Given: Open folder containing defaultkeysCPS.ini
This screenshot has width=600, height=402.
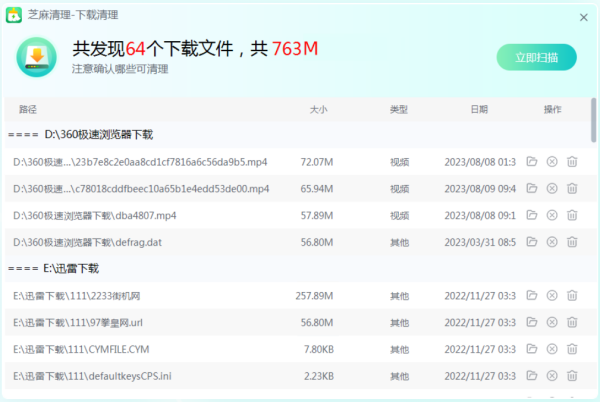Looking at the screenshot, I should (x=532, y=376).
